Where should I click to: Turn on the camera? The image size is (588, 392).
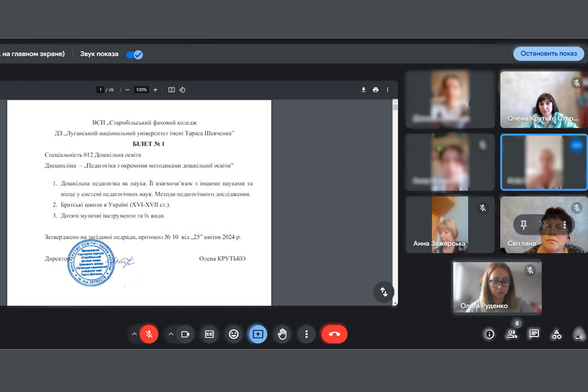(x=186, y=334)
